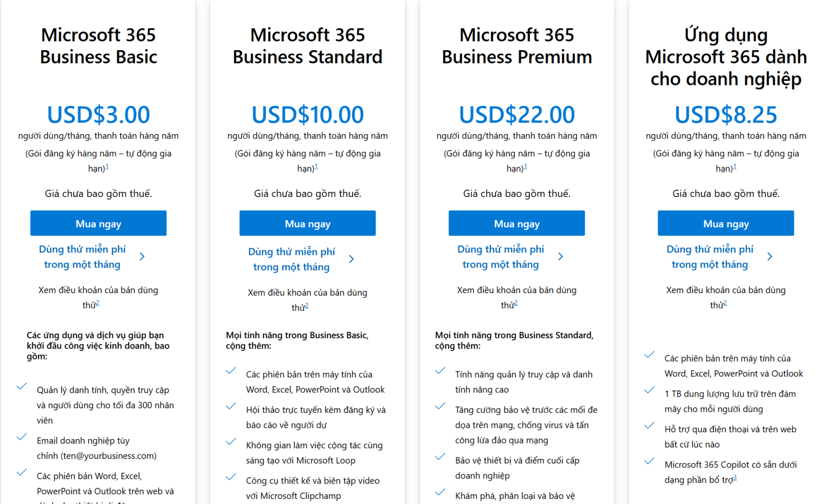
Task: Open trial terms footnote 2 for Business Basic
Action: click(97, 303)
